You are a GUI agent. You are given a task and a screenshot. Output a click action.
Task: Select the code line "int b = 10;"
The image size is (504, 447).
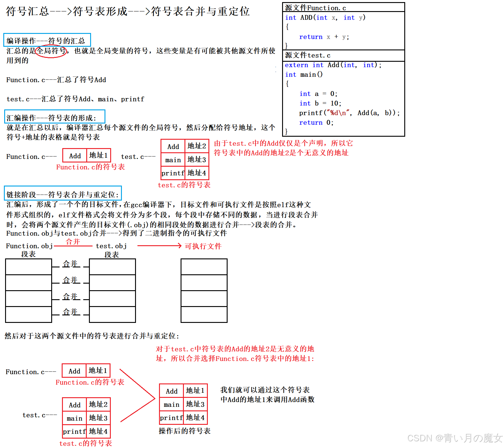320,103
